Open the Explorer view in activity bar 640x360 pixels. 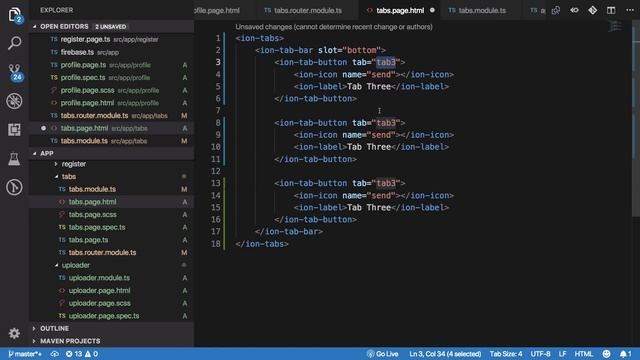[x=14, y=15]
